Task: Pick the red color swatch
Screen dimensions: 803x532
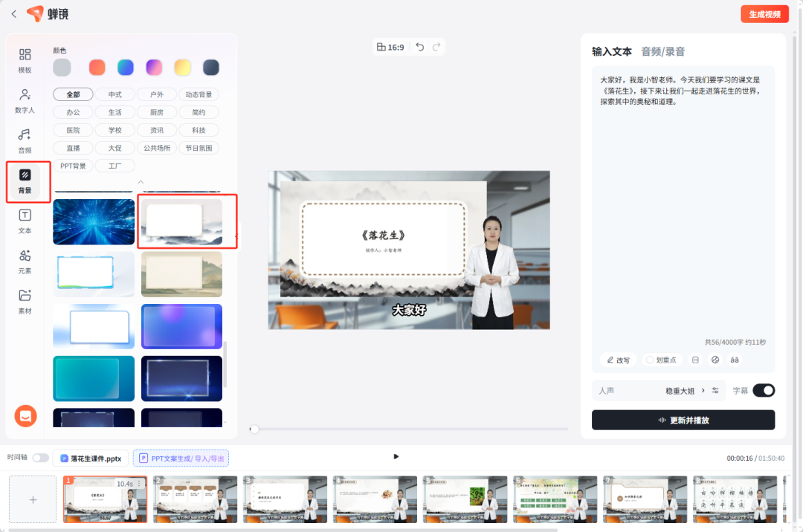Action: point(97,67)
